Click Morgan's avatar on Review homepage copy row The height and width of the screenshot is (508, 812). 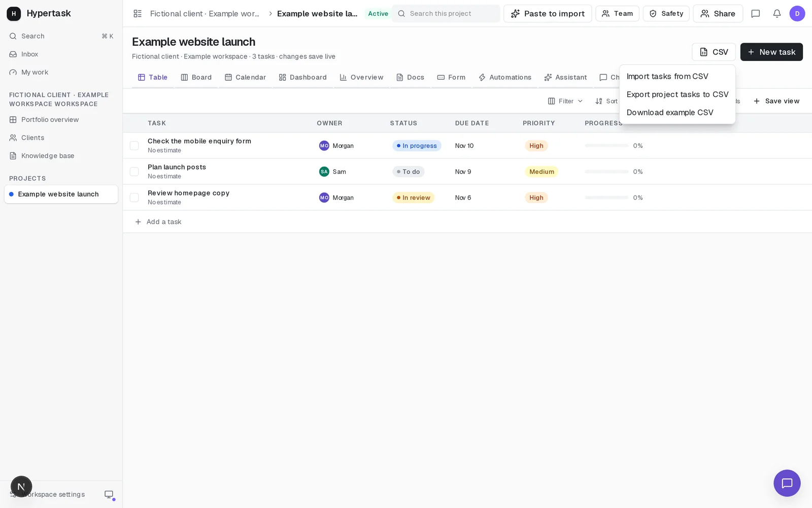(324, 198)
